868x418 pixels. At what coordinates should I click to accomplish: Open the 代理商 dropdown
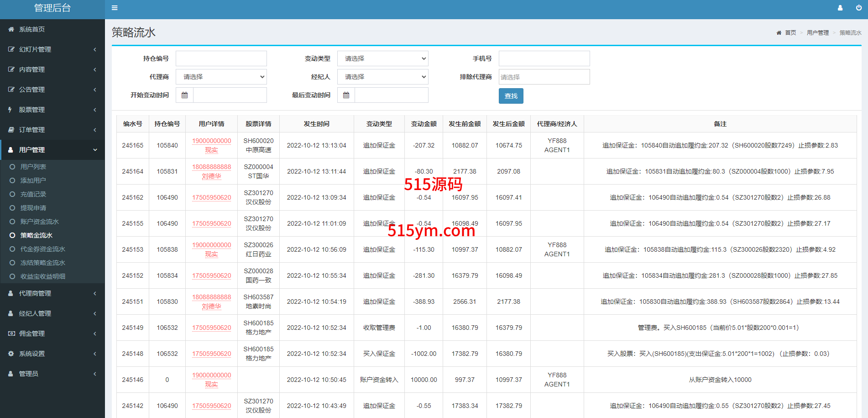(x=221, y=77)
